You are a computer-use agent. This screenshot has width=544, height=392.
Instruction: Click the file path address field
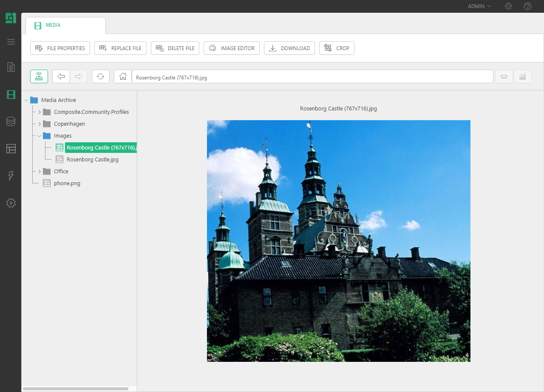312,78
